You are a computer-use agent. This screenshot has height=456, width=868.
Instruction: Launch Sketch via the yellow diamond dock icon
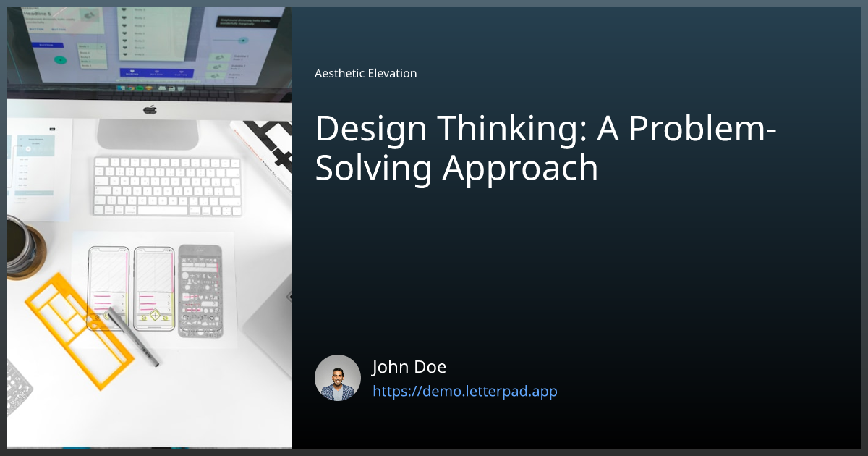[x=149, y=88]
